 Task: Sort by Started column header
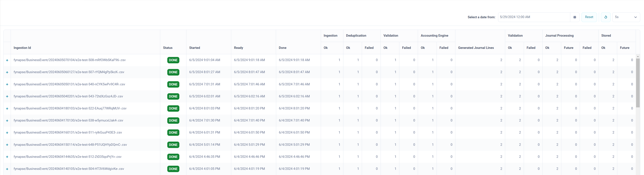click(195, 48)
